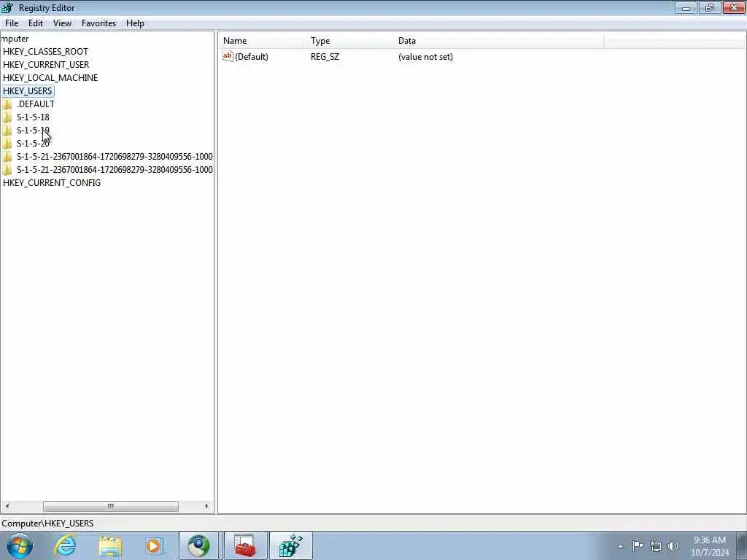Click the .DEFAULT folder icon
Screen dimensions: 747x560
(x=7, y=104)
